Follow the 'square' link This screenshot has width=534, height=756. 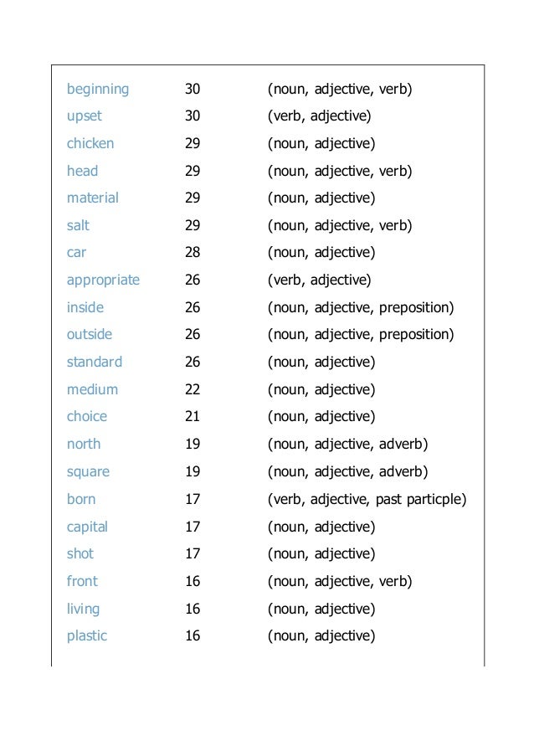88,472
